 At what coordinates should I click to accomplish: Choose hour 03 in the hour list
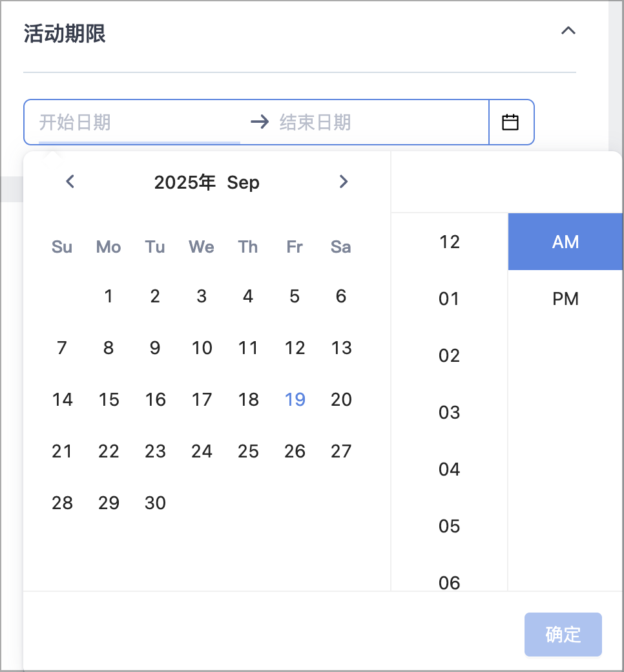[x=449, y=412]
